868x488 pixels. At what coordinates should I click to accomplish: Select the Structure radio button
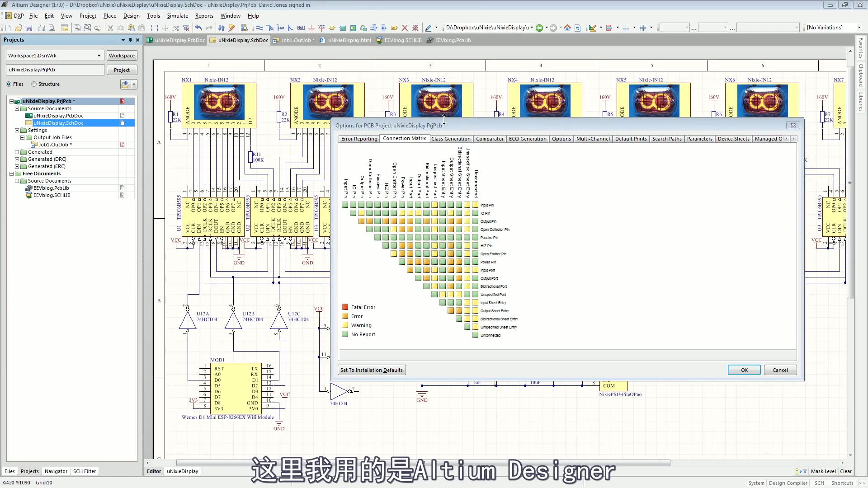click(x=34, y=84)
